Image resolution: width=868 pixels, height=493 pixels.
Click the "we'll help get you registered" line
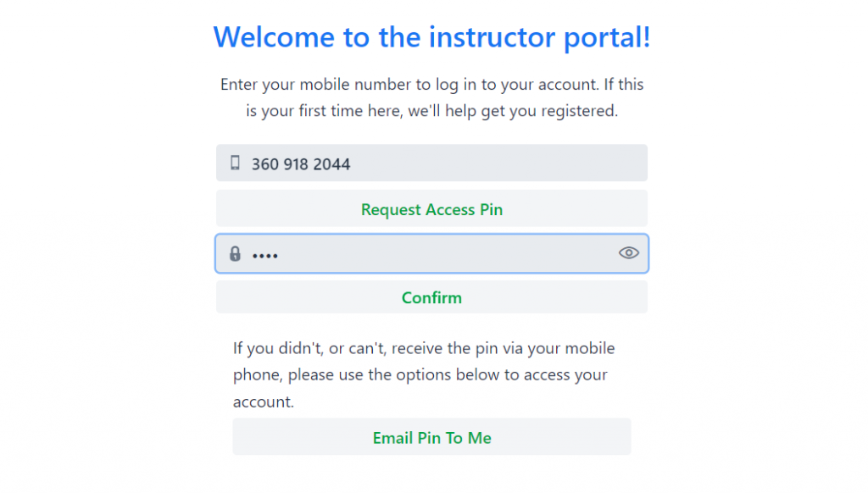tap(431, 111)
